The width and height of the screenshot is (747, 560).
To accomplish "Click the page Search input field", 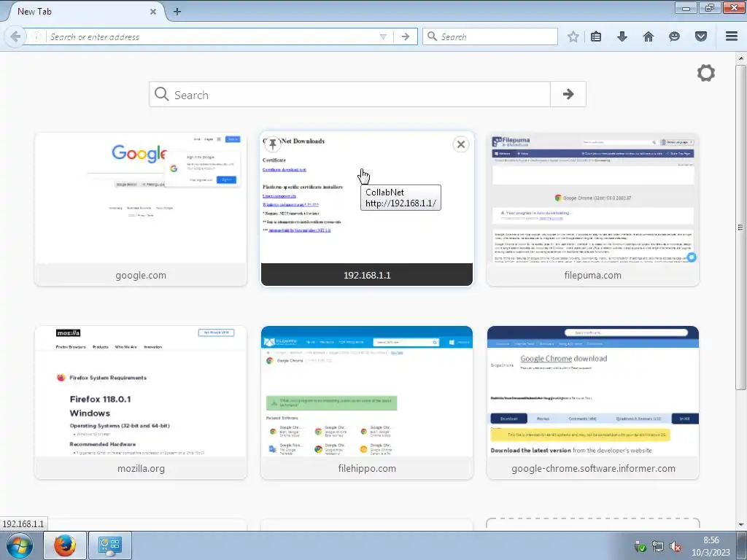I will (x=349, y=94).
